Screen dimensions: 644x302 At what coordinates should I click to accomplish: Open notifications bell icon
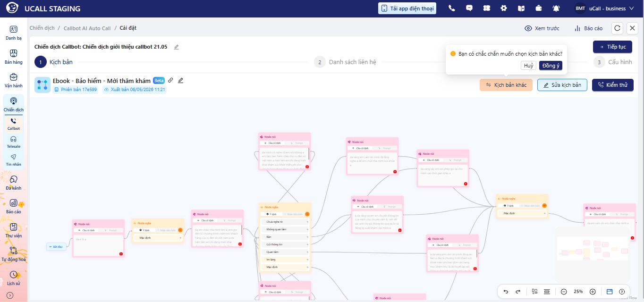[x=556, y=8]
